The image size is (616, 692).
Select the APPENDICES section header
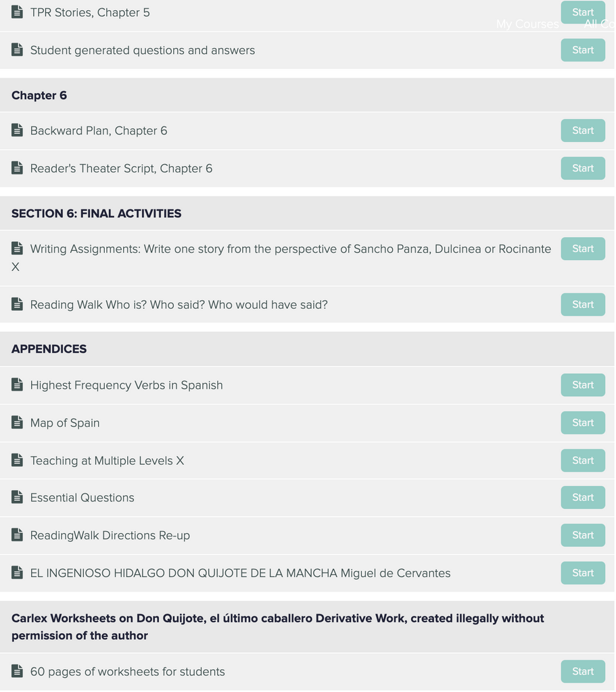(307, 349)
